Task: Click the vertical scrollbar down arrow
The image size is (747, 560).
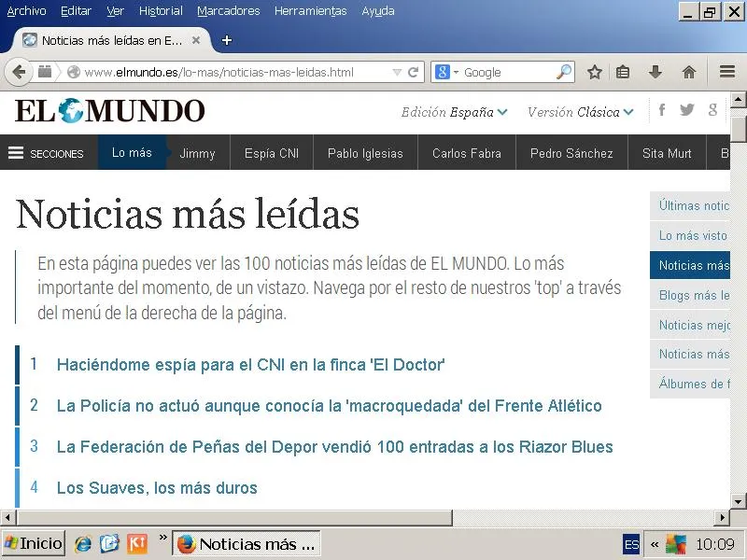Action: coord(738,501)
